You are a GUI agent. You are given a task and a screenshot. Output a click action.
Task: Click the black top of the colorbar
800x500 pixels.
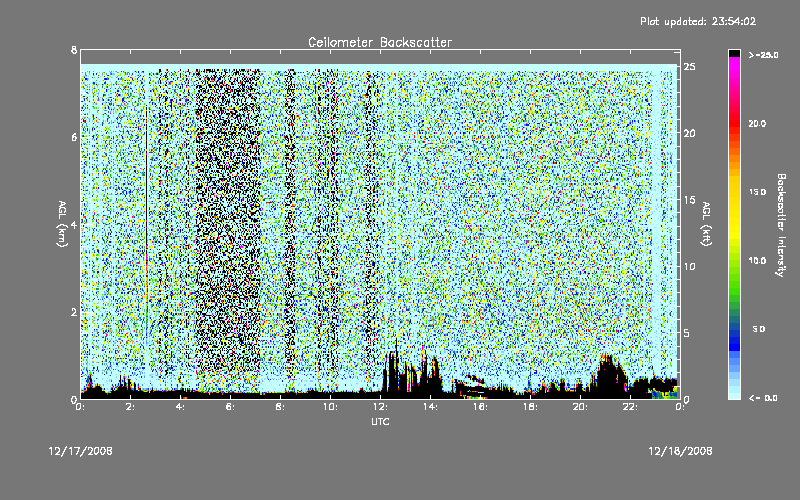pos(734,53)
